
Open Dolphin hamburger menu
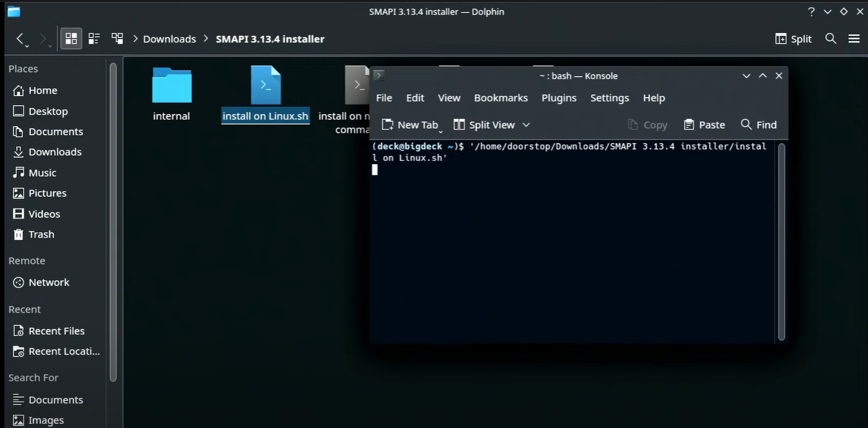click(854, 39)
